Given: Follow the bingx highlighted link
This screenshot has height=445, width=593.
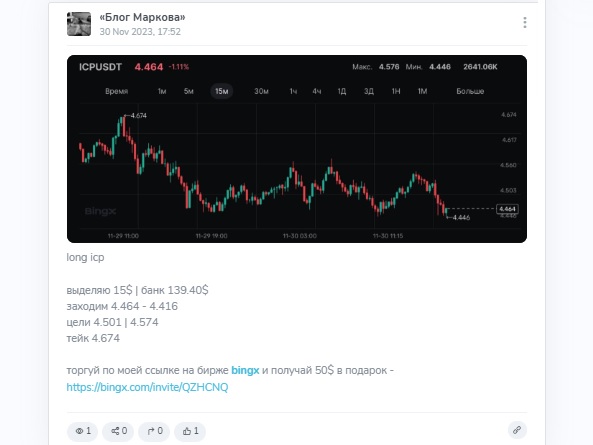Looking at the screenshot, I should click(x=245, y=371).
